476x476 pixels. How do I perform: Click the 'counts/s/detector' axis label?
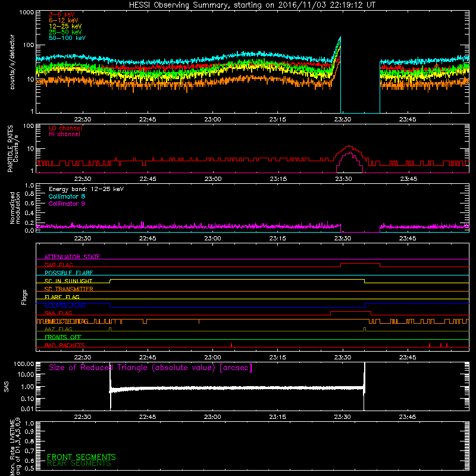pos(12,62)
